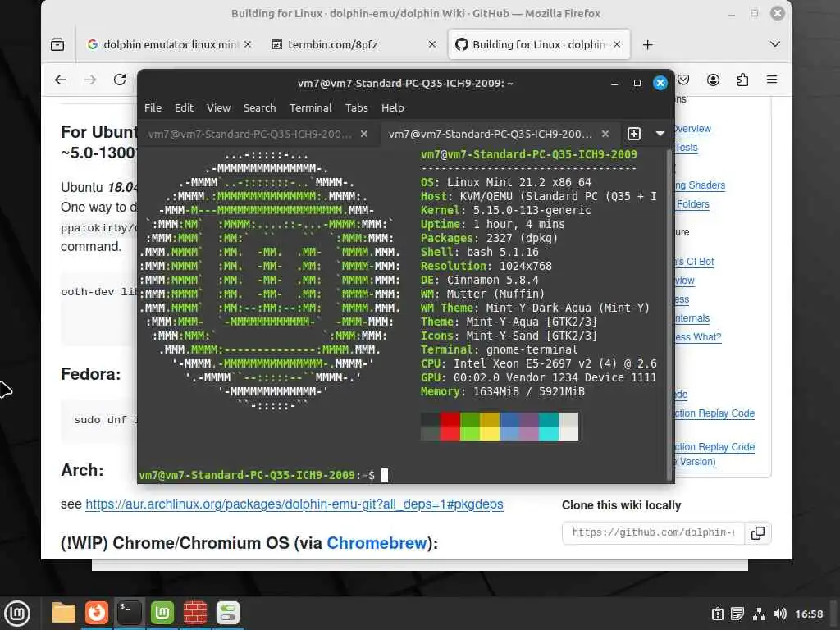Close the termbin.com/8pfz tab
The image size is (840, 630).
click(431, 44)
